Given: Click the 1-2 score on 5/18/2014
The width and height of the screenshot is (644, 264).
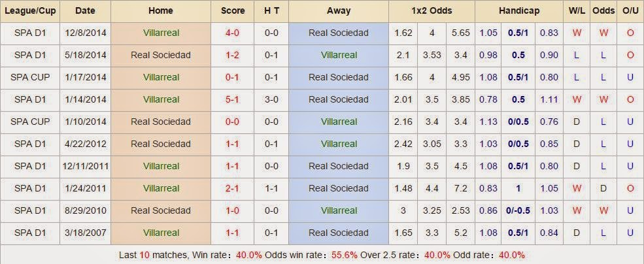Looking at the screenshot, I should [233, 55].
